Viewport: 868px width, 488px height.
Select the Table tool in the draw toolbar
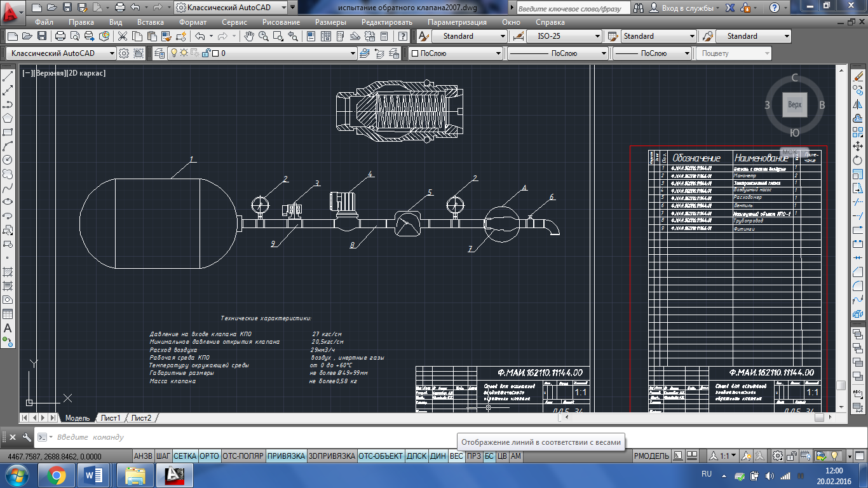8,314
